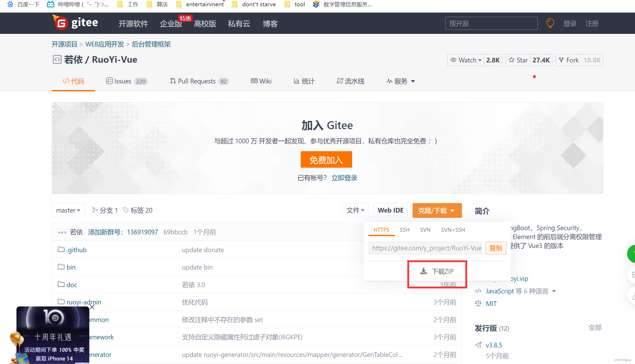This screenshot has width=635, height=364.
Task: Click 私有云 in the navbar
Action: pos(239,24)
